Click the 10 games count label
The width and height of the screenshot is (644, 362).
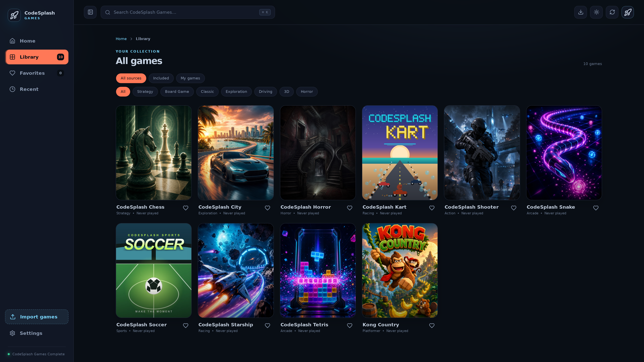593,64
